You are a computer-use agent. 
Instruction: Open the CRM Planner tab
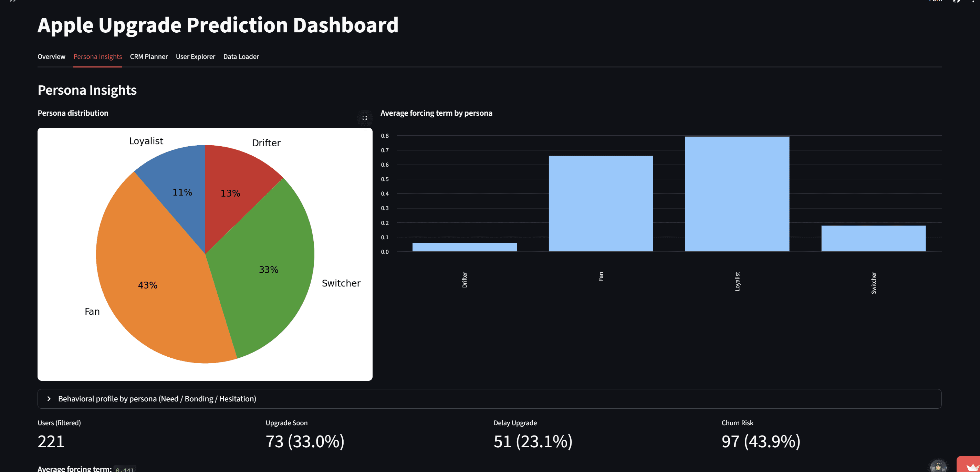149,57
